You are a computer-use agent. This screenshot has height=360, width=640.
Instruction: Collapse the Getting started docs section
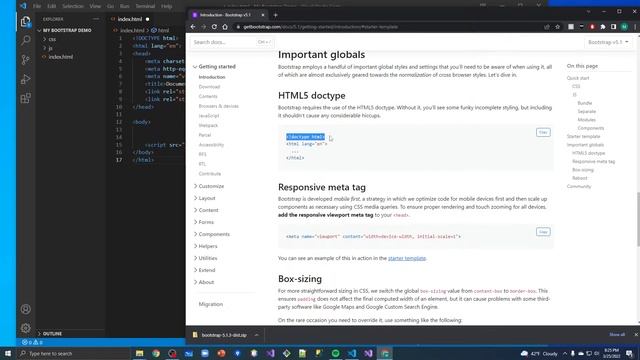pyautogui.click(x=214, y=67)
